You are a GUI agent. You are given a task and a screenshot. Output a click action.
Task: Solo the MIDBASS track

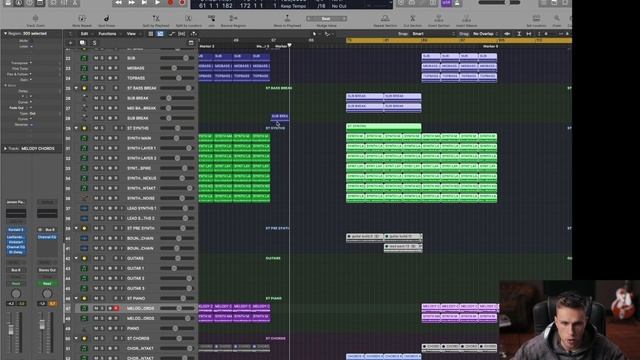102,68
